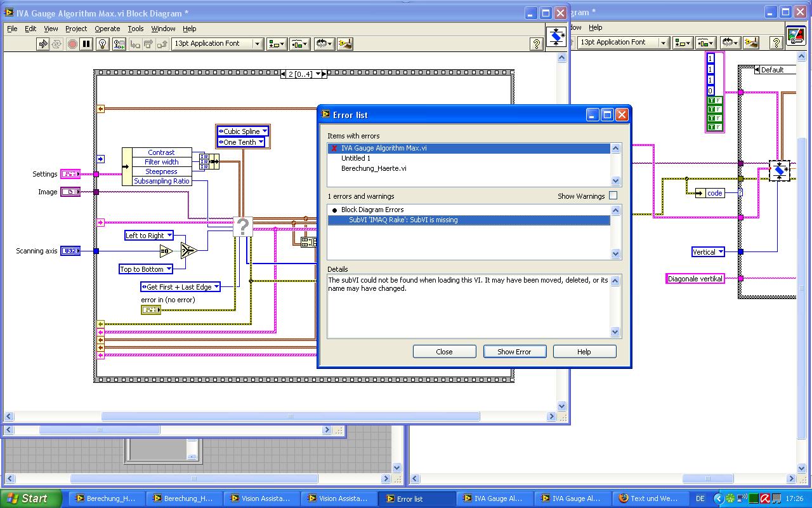Click Close button in Error list dialog
Screen dimensions: 812x508
444,352
